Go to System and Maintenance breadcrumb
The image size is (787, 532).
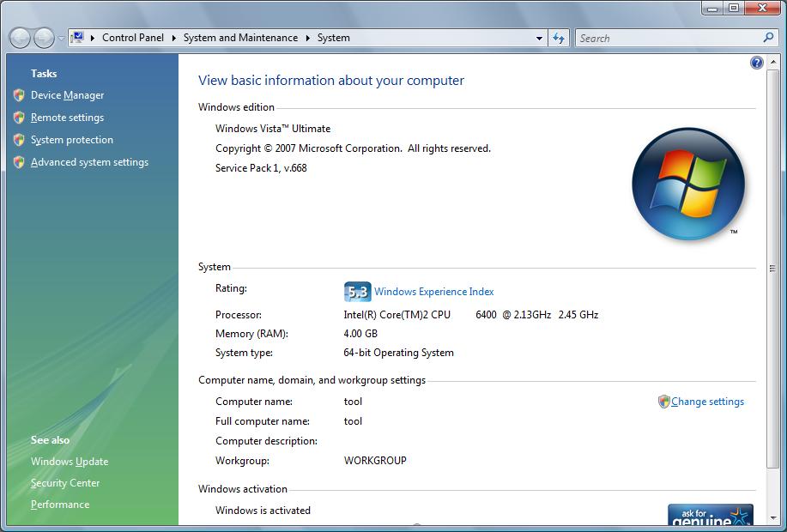pyautogui.click(x=240, y=38)
